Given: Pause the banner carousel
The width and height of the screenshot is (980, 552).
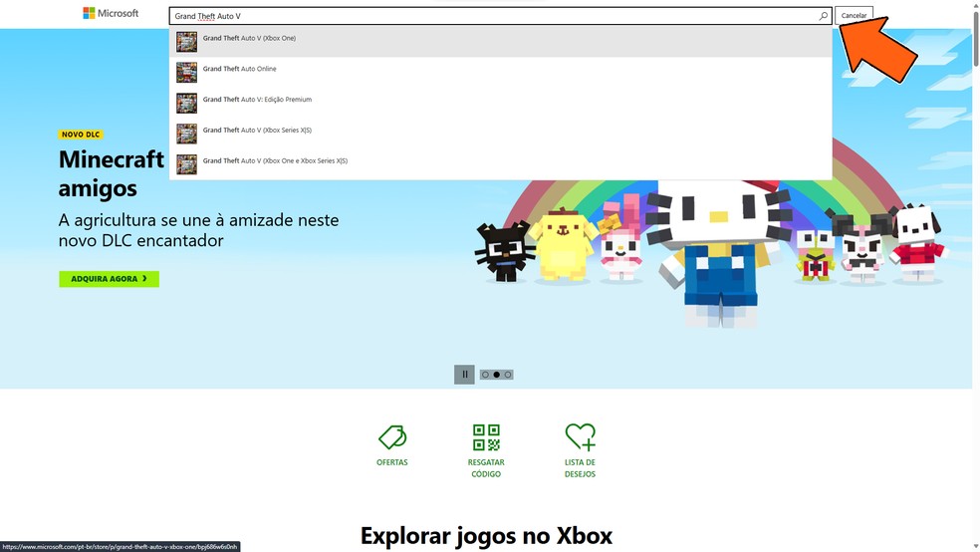Looking at the screenshot, I should pos(464,375).
